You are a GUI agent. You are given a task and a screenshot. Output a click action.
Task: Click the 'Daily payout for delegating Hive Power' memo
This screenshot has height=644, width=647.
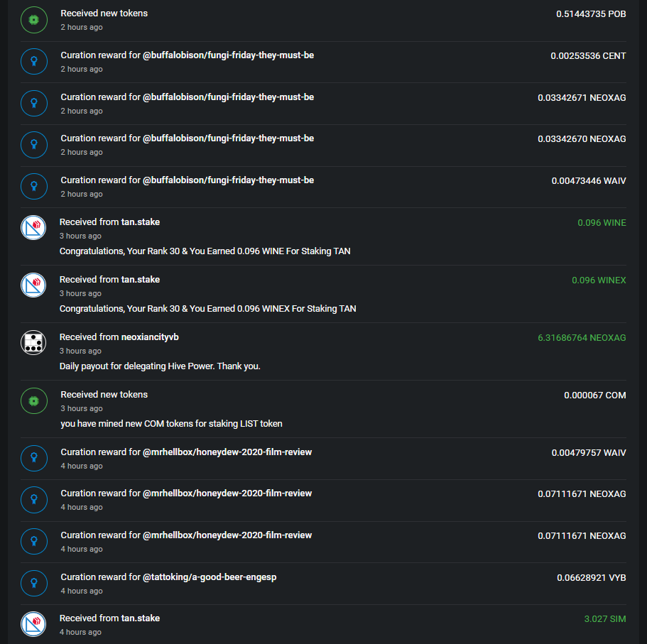click(x=160, y=366)
